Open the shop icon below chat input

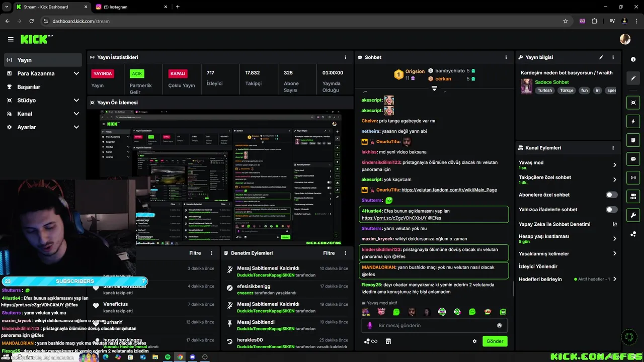(x=388, y=341)
